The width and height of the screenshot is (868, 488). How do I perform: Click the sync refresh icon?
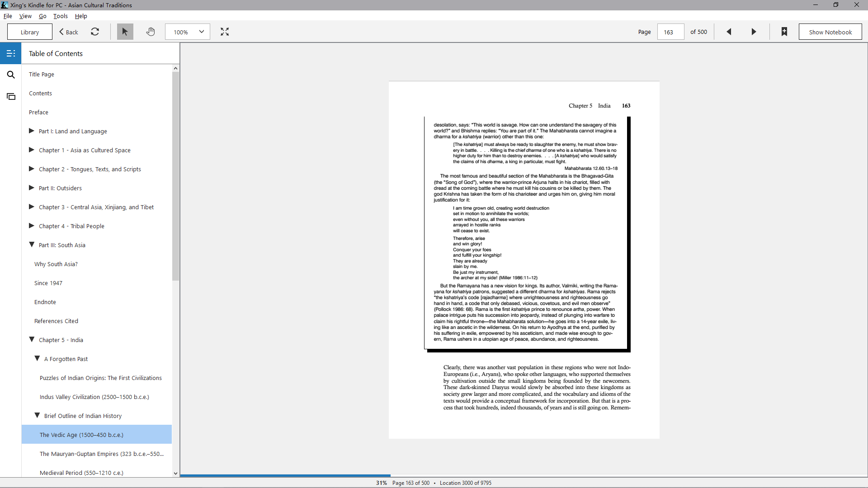95,32
